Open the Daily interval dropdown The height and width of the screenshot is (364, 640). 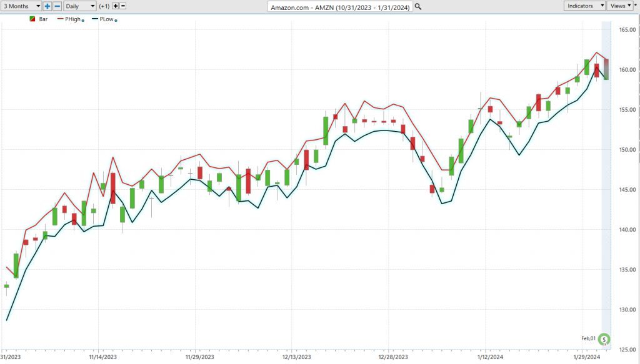pyautogui.click(x=79, y=6)
